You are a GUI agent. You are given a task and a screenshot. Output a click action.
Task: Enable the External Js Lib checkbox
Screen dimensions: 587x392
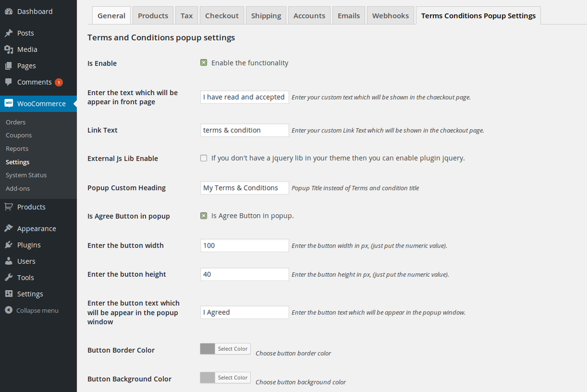click(x=204, y=157)
